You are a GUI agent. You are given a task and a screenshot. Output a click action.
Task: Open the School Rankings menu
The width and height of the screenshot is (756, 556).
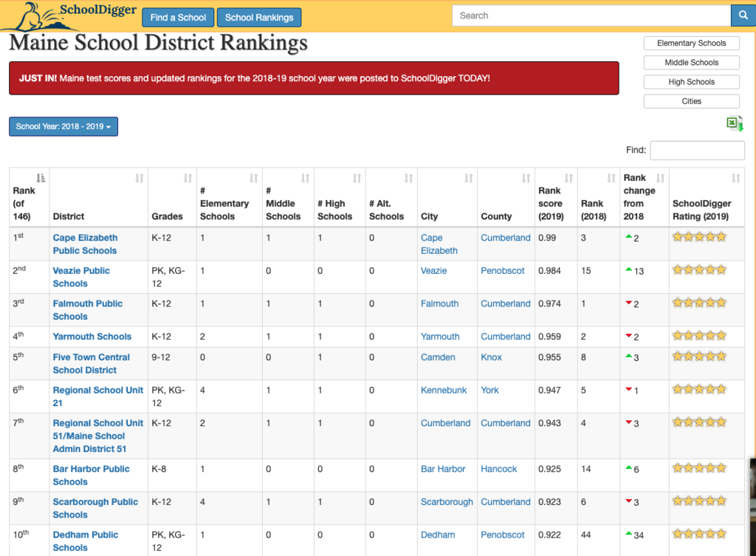click(x=259, y=17)
